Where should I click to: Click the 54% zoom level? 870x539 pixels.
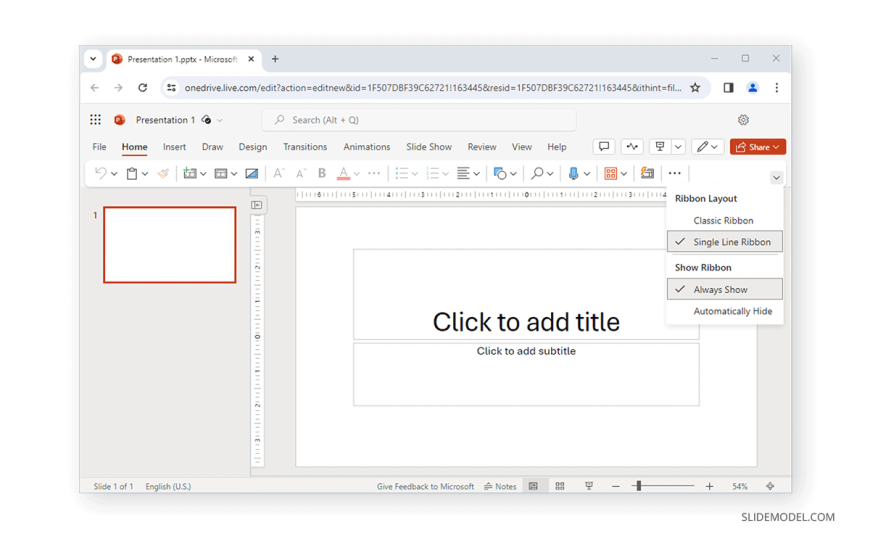click(x=740, y=486)
